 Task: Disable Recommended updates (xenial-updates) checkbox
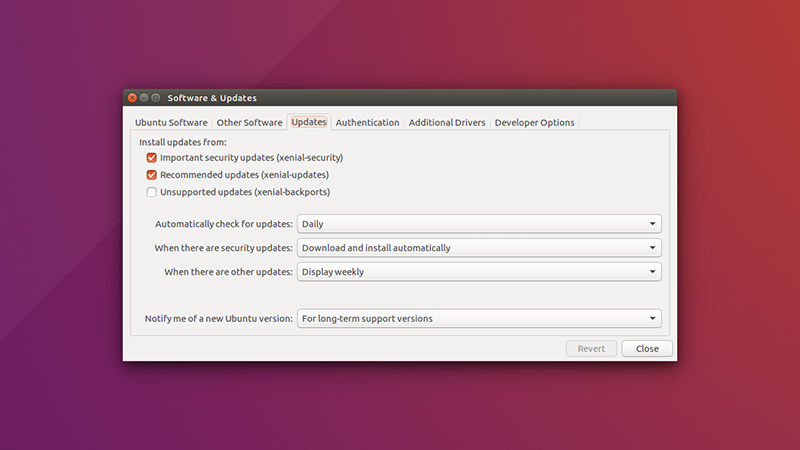[x=152, y=175]
